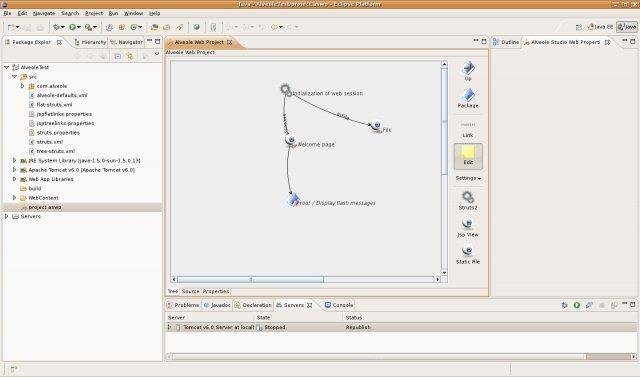Click Collapse All in Package Explorer

tap(117, 56)
